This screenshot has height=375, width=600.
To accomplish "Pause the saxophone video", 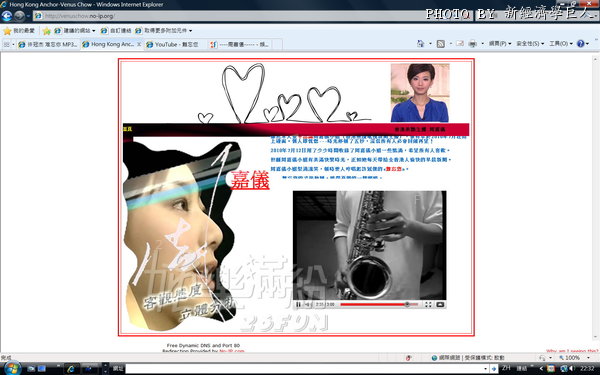I will (298, 305).
